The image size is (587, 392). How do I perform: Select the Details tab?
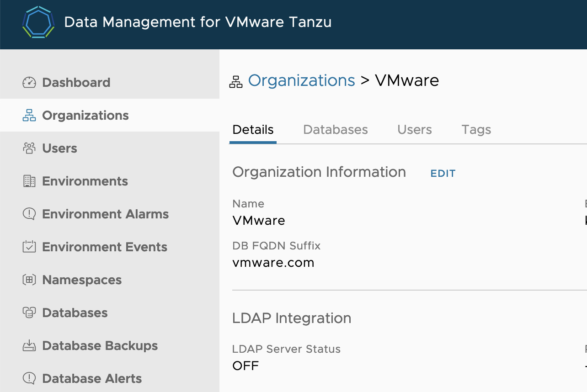[x=253, y=130]
